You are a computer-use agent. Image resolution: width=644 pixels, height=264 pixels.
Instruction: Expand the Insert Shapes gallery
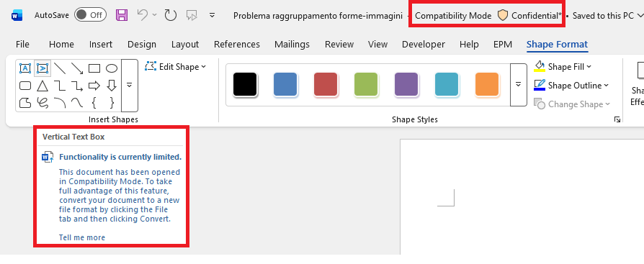pos(130,86)
